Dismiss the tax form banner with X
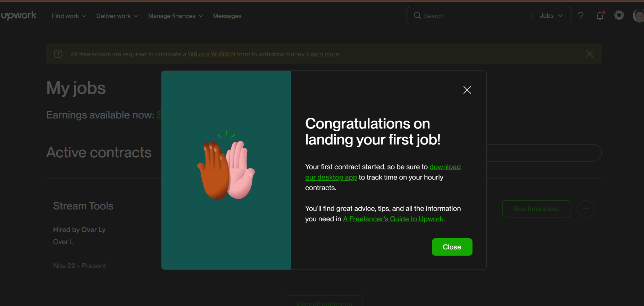644x306 pixels. point(589,54)
